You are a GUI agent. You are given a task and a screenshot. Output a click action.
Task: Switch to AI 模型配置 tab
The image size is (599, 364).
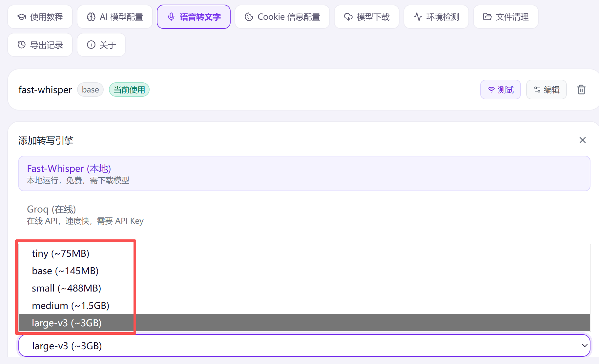[x=115, y=17]
